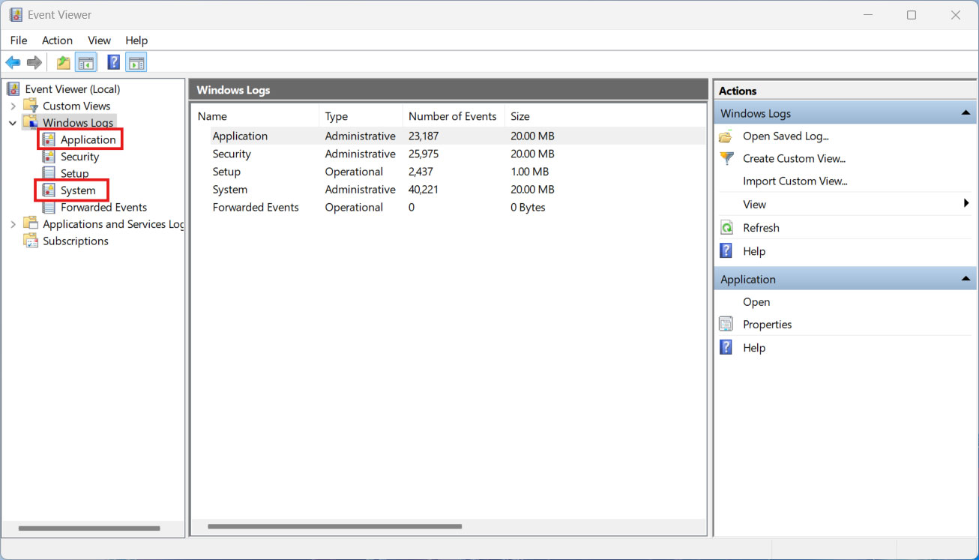Click the green Refresh icon in Actions
This screenshot has width=979, height=560.
(x=726, y=228)
